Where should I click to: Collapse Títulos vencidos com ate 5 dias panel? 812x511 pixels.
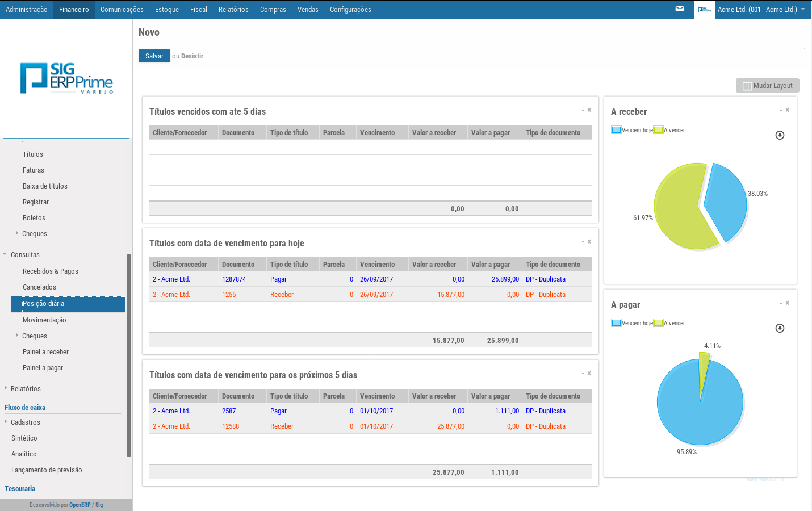[583, 110]
